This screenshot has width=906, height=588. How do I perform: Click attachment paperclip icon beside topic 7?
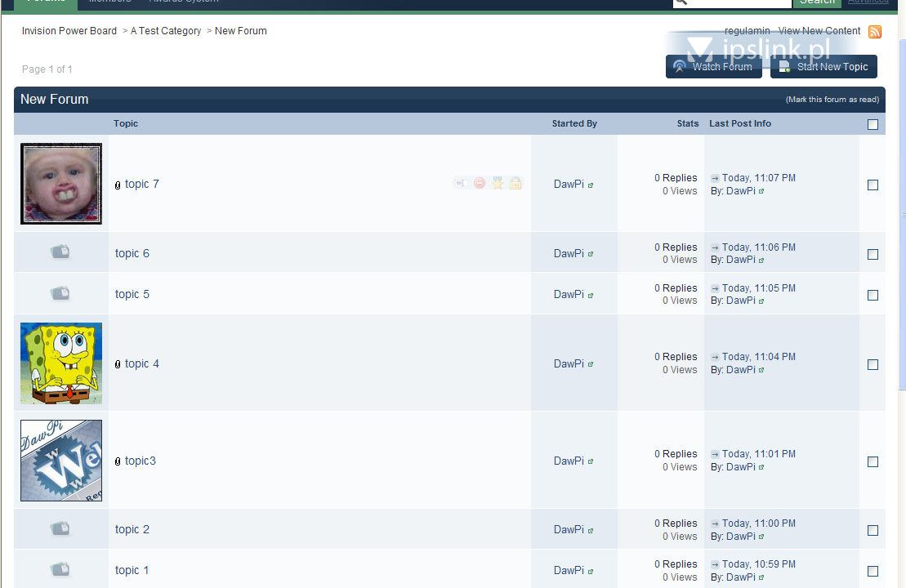coord(118,185)
